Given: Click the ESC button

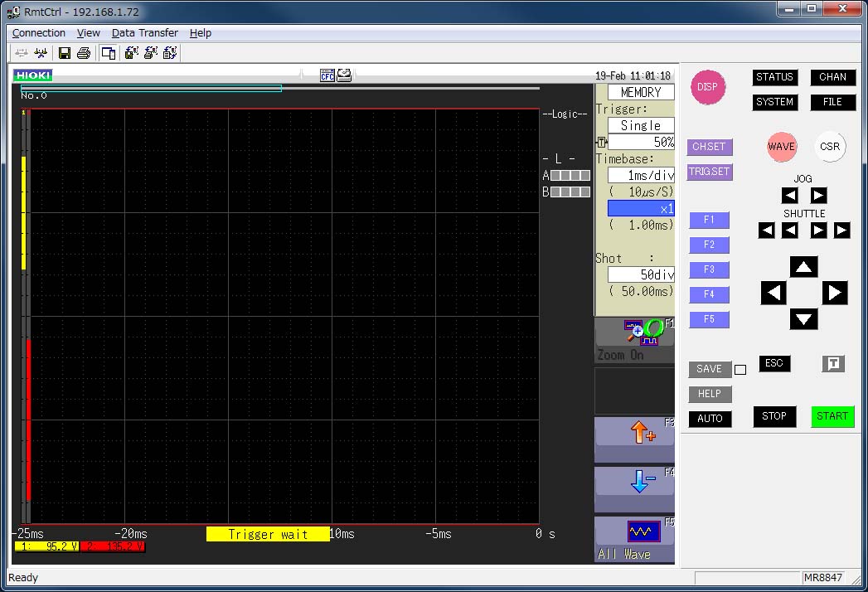Looking at the screenshot, I should [774, 363].
